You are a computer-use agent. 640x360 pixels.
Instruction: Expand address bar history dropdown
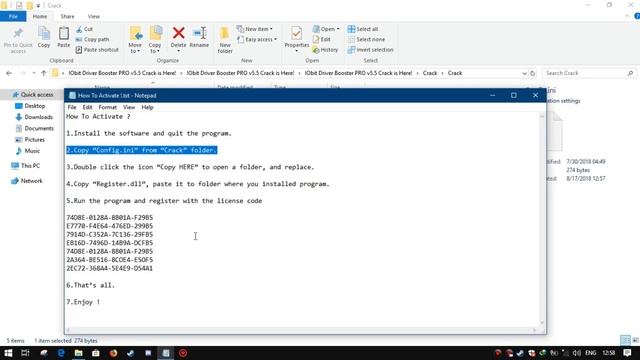click(x=524, y=73)
